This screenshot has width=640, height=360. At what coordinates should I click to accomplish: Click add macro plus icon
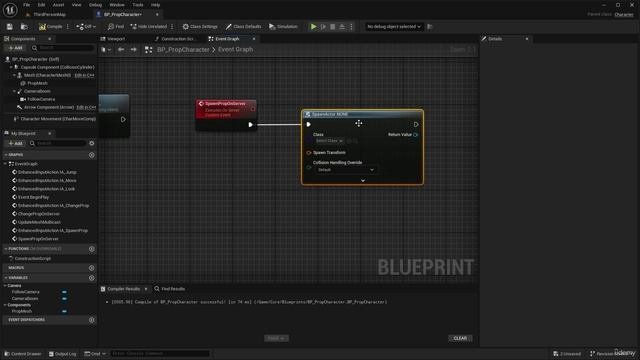[x=91, y=268]
